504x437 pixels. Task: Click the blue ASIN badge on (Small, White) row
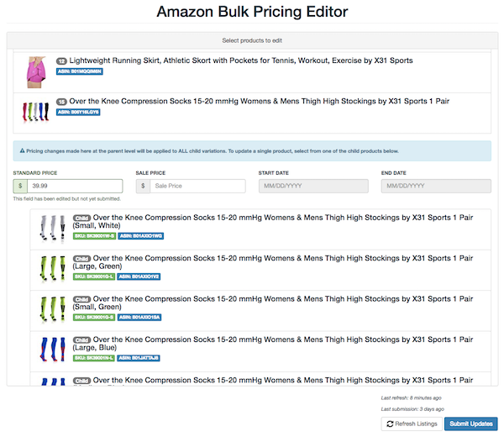pyautogui.click(x=141, y=236)
